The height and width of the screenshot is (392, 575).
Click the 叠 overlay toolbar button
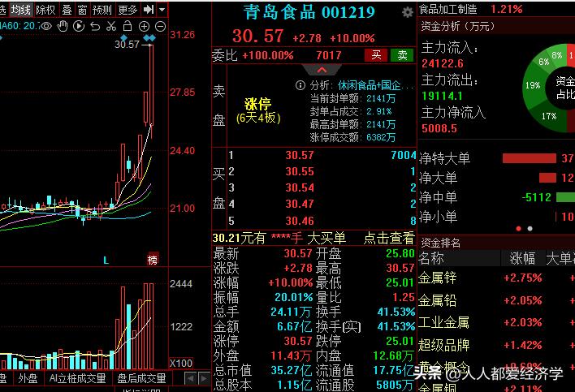pyautogui.click(x=67, y=10)
